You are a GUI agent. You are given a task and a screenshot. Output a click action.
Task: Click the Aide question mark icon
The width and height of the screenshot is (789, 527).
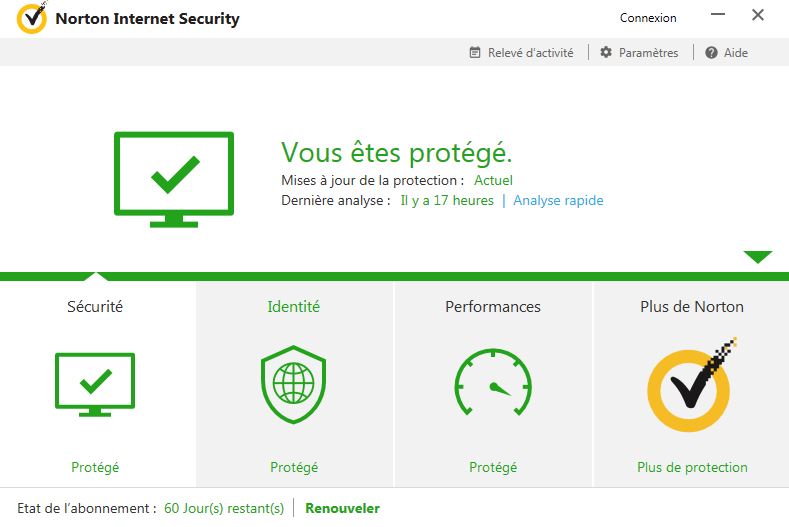pyautogui.click(x=711, y=52)
